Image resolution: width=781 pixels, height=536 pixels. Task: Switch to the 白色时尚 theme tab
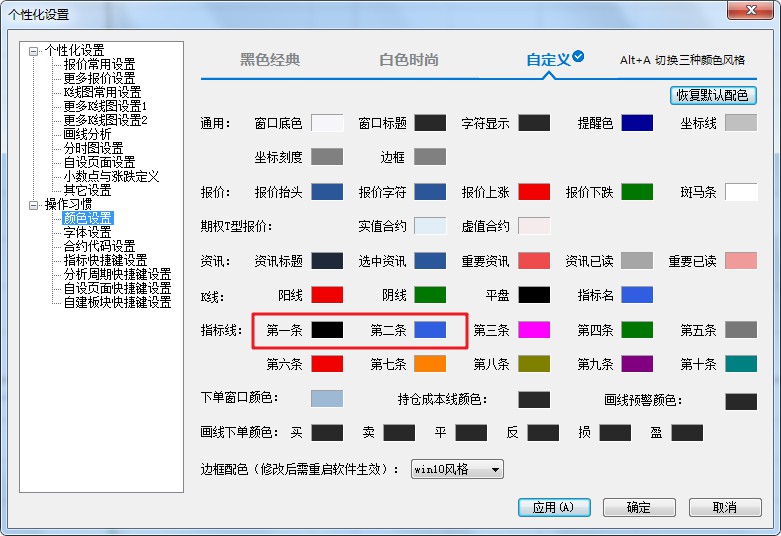(408, 60)
